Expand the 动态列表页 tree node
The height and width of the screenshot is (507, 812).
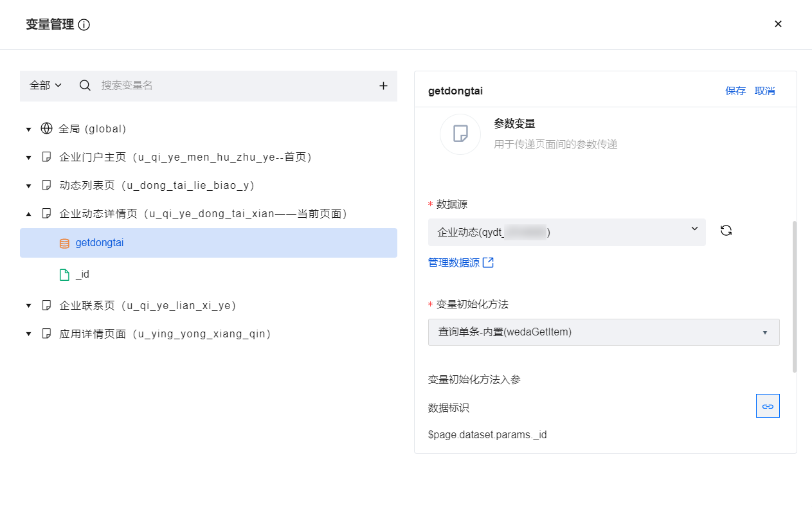[28, 186]
